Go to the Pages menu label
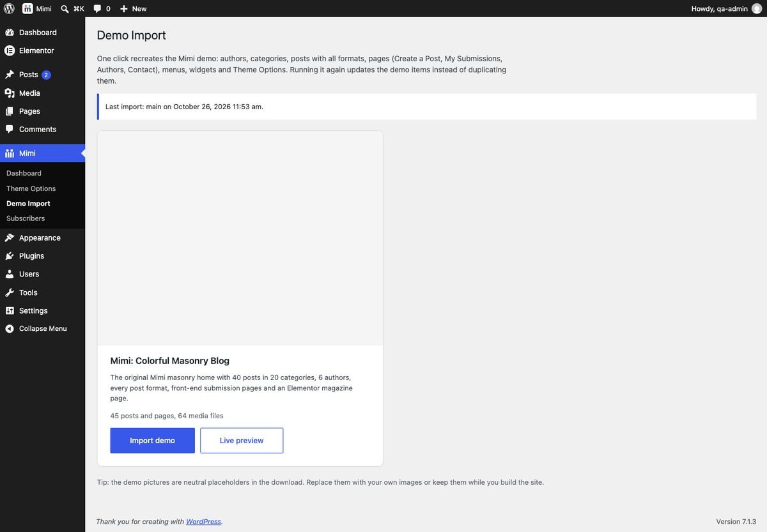767x532 pixels. click(29, 111)
